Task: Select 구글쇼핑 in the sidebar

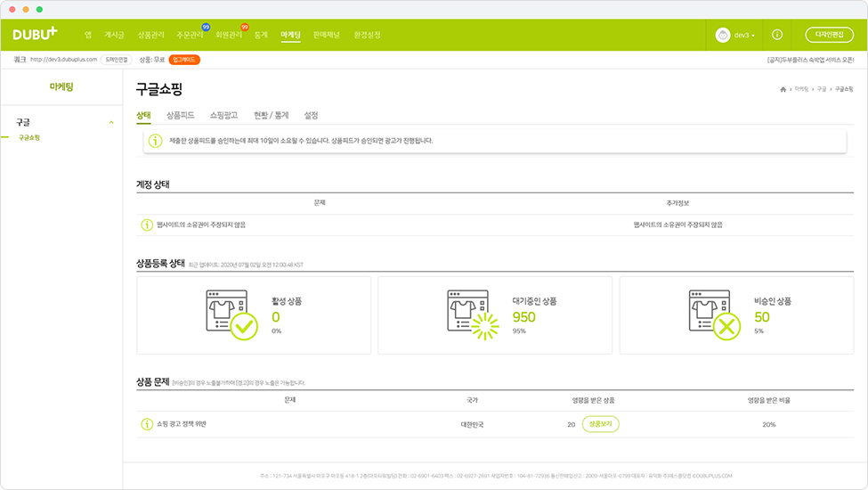Action: coord(29,138)
